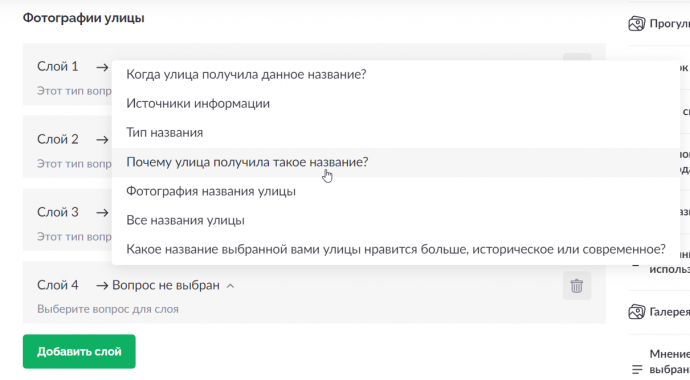Click the "Слой 2" label
This screenshot has height=380, width=690.
coord(58,139)
